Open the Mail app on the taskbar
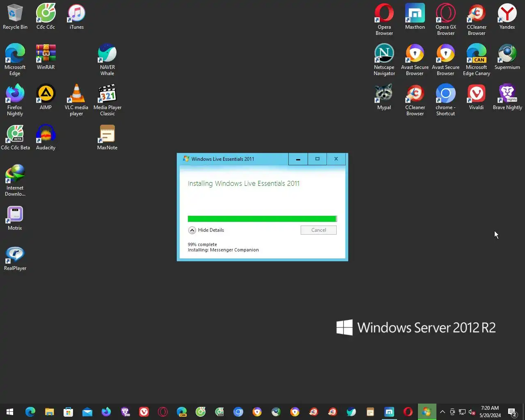This screenshot has height=420, width=525. (87, 412)
